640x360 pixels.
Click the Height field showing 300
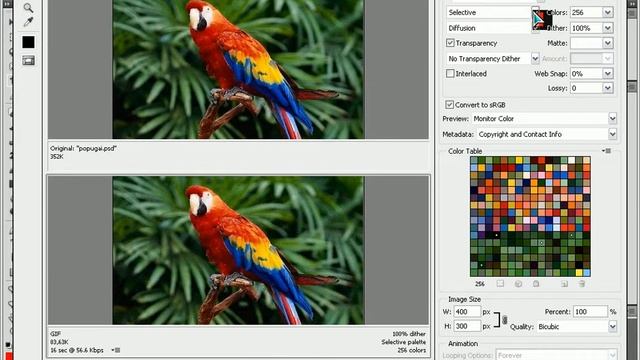[467, 326]
